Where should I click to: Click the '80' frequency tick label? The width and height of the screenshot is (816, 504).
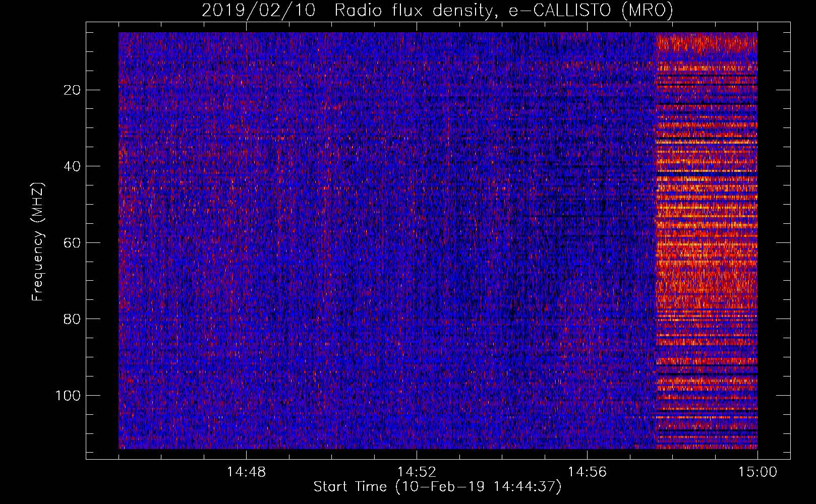coord(72,319)
